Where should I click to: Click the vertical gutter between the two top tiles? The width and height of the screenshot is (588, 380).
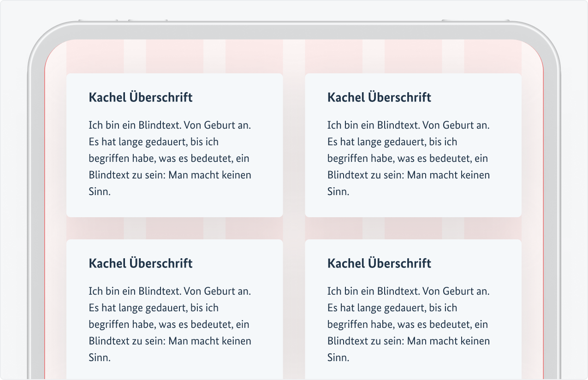(x=294, y=145)
